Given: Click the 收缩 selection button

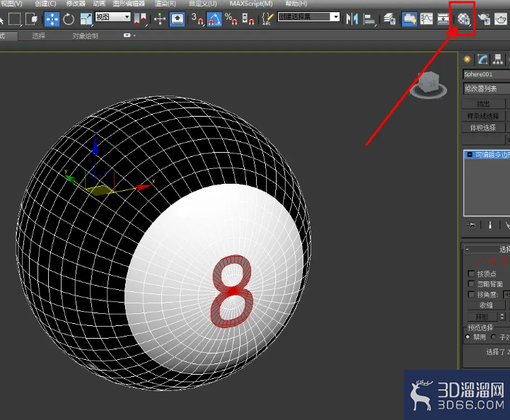Looking at the screenshot, I should 486,305.
